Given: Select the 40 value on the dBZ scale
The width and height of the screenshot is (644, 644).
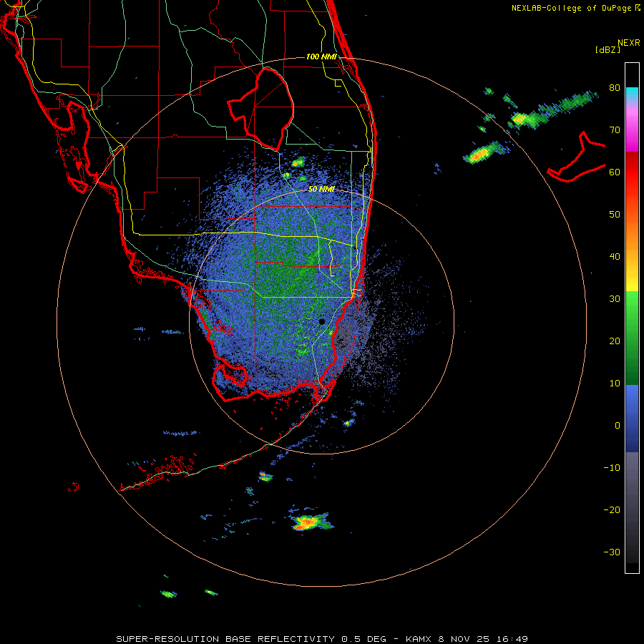Looking at the screenshot, I should pos(615,257).
